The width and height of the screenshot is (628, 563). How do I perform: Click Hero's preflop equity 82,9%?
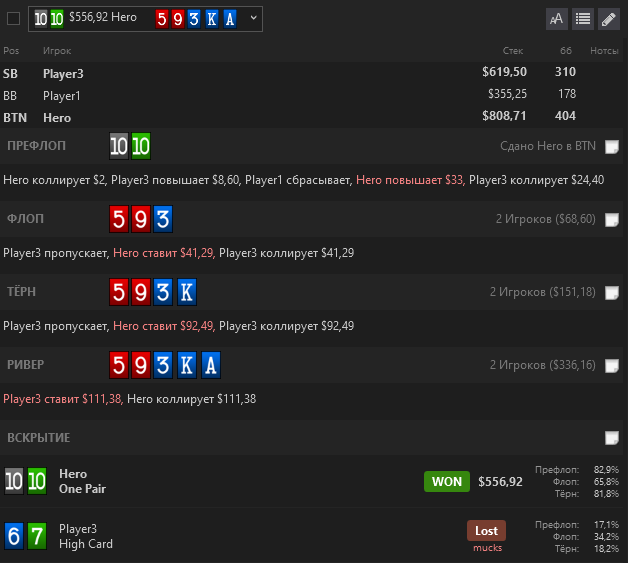click(606, 470)
